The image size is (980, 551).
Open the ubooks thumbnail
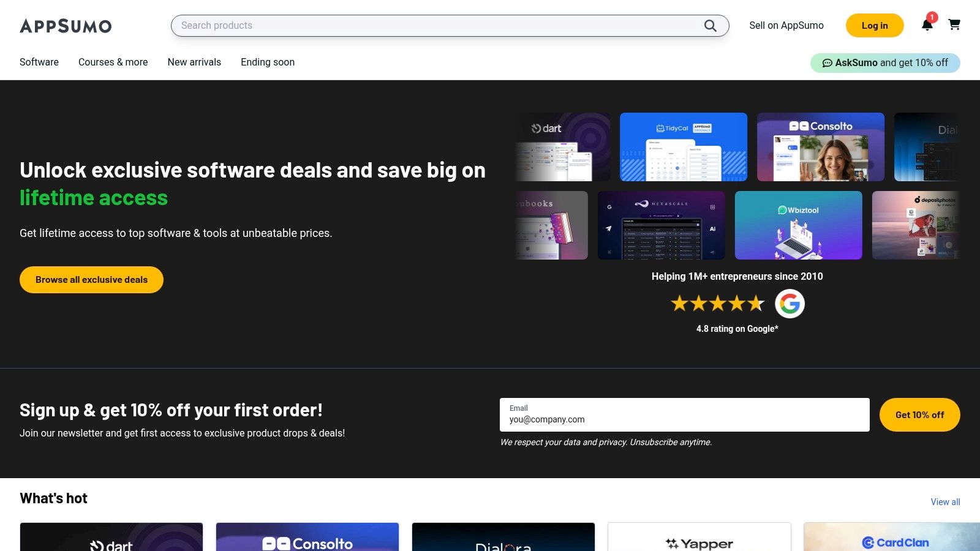552,225
